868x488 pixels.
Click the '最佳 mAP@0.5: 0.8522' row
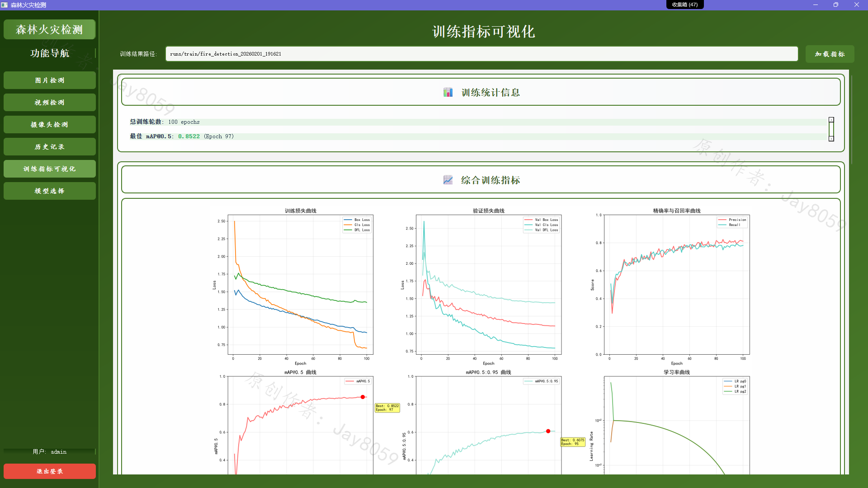point(479,136)
